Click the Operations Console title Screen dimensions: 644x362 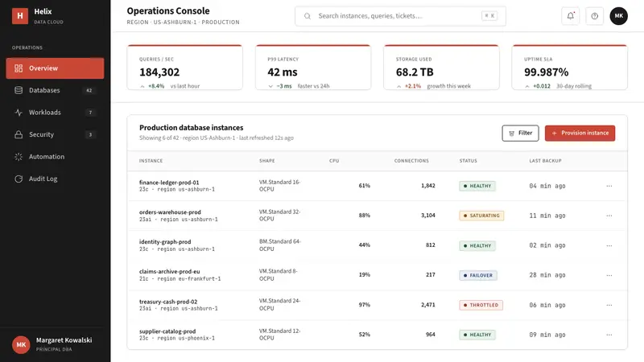tap(168, 11)
